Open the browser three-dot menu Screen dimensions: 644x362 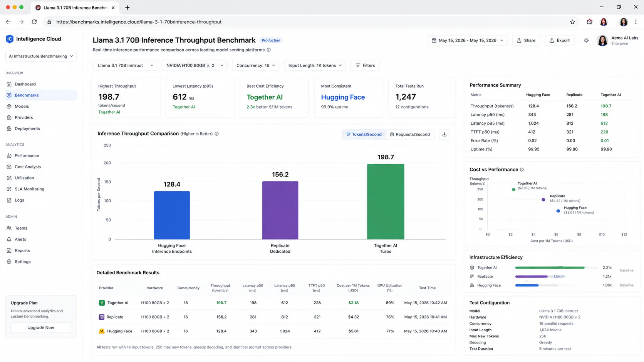pyautogui.click(x=636, y=22)
